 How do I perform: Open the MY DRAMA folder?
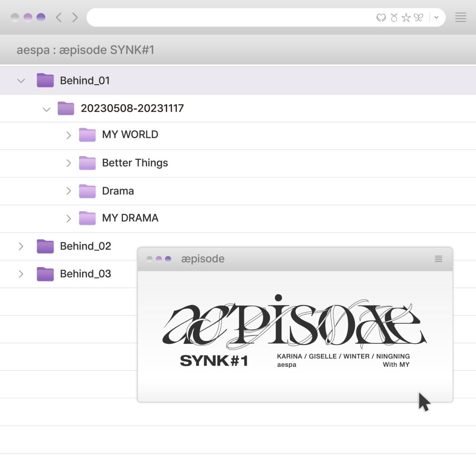pyautogui.click(x=130, y=218)
